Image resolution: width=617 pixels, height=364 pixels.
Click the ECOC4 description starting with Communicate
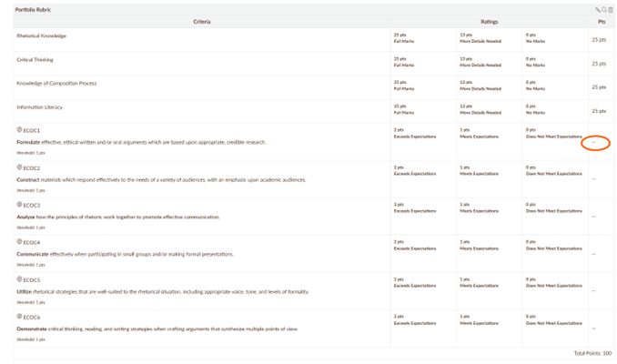tap(126, 254)
